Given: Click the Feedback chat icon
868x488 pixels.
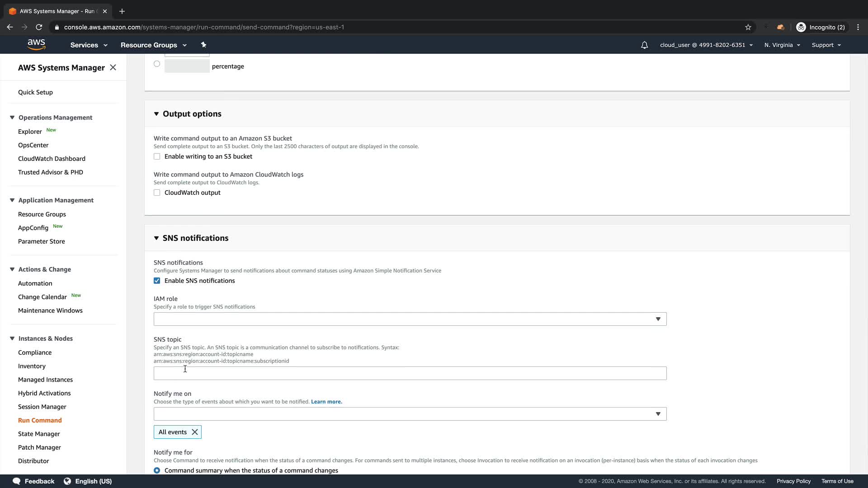Looking at the screenshot, I should pyautogui.click(x=17, y=481).
